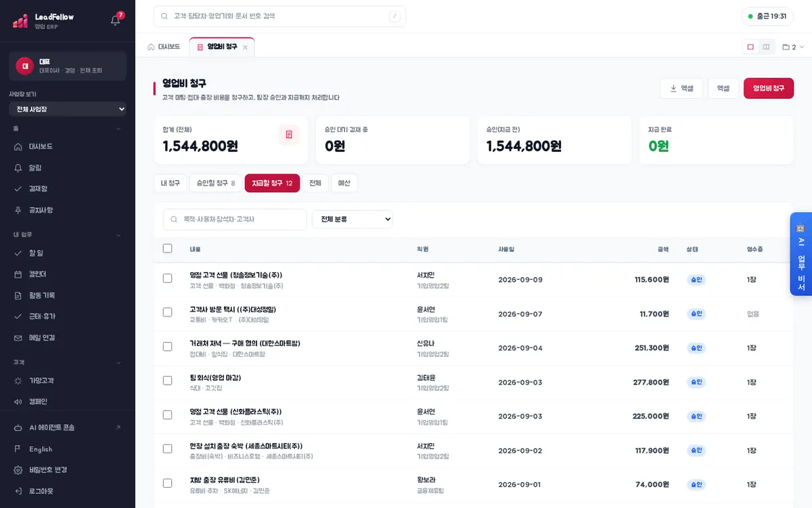Switch to single-pane view layout icon
Image resolution: width=812 pixels, height=508 pixels.
pos(750,47)
